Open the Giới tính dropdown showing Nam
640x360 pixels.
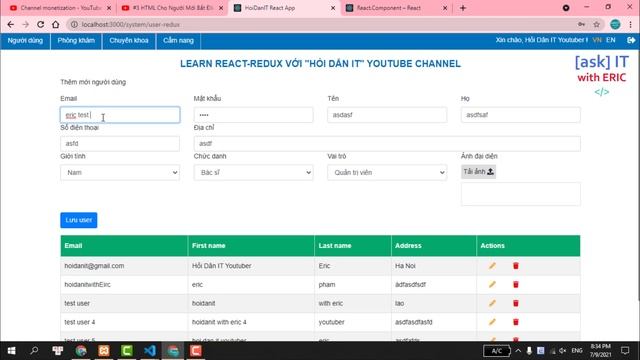(120, 173)
